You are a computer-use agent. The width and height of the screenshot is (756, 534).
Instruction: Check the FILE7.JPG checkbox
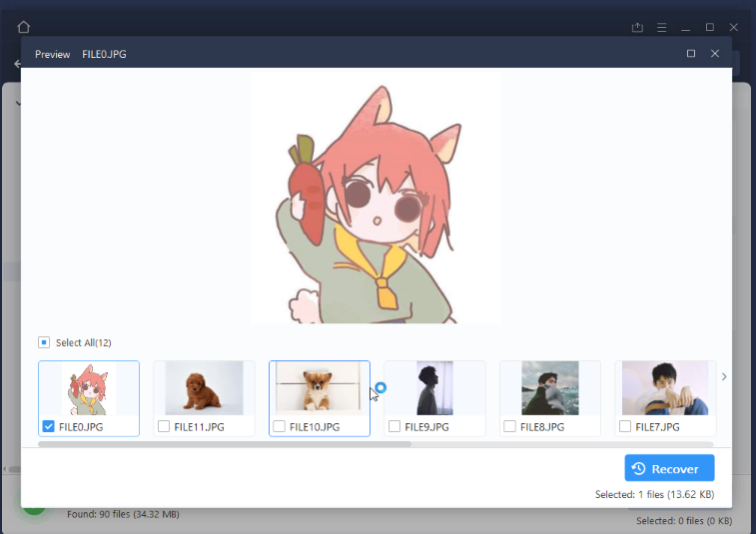[x=625, y=426]
